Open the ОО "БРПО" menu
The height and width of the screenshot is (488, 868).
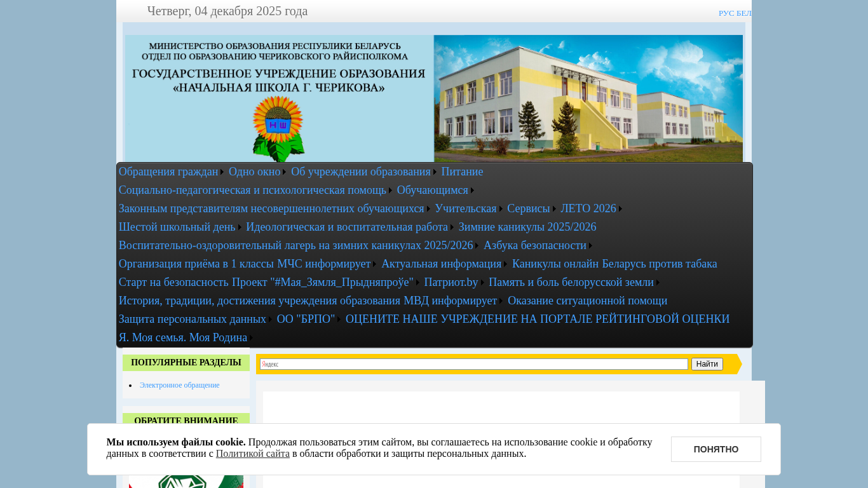[306, 319]
